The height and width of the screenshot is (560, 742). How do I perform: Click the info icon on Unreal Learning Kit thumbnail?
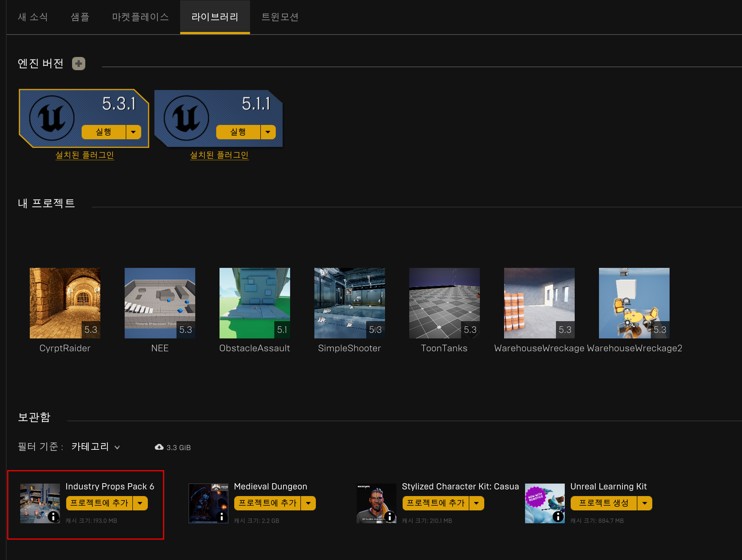558,517
